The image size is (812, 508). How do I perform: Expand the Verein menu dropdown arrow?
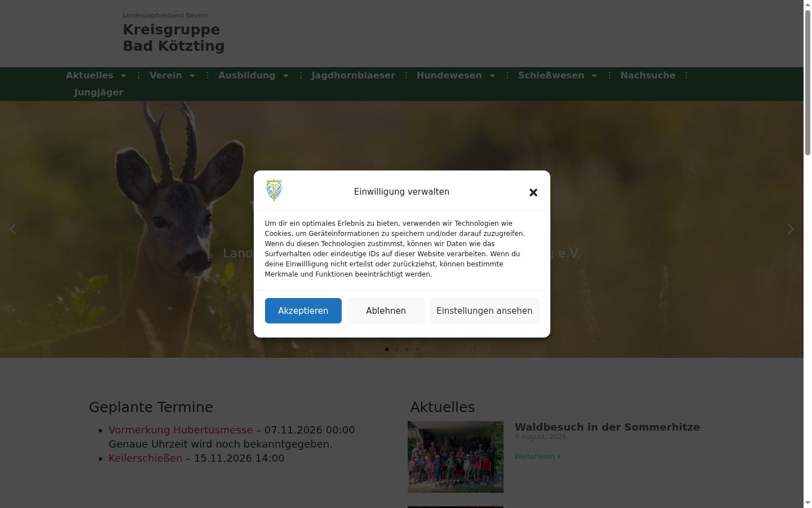point(192,76)
